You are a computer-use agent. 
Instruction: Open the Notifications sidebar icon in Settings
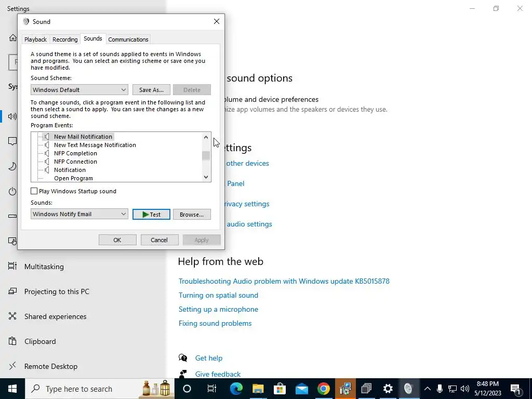click(12, 141)
